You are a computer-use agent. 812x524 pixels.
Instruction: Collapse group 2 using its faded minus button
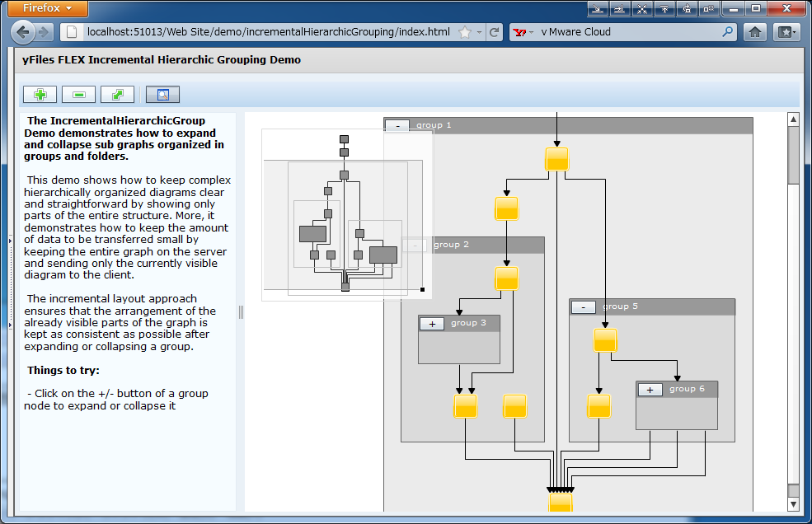point(415,245)
